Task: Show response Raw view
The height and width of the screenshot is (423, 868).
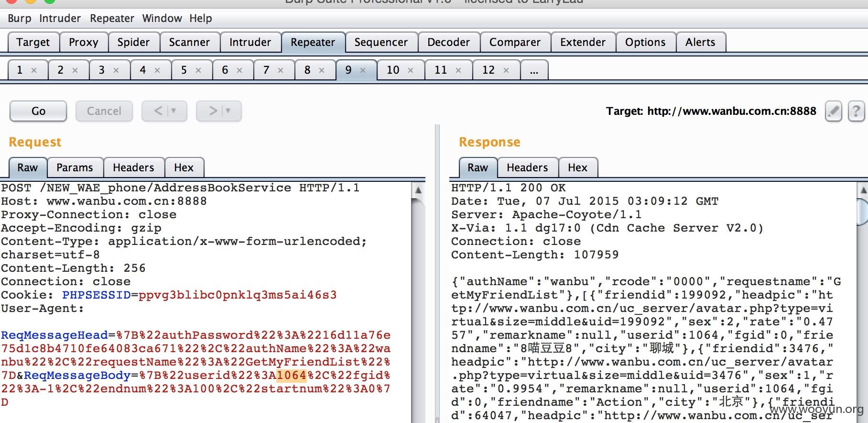Action: [478, 167]
